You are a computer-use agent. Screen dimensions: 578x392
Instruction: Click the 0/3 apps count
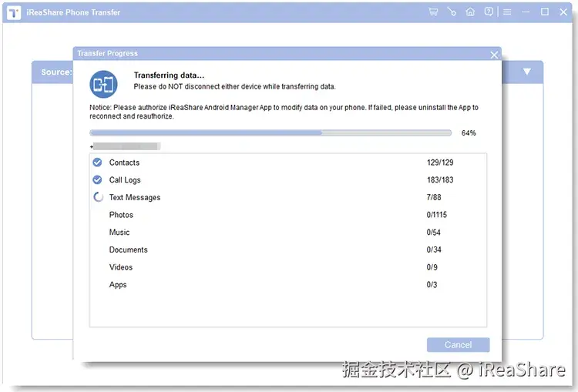[x=432, y=284]
